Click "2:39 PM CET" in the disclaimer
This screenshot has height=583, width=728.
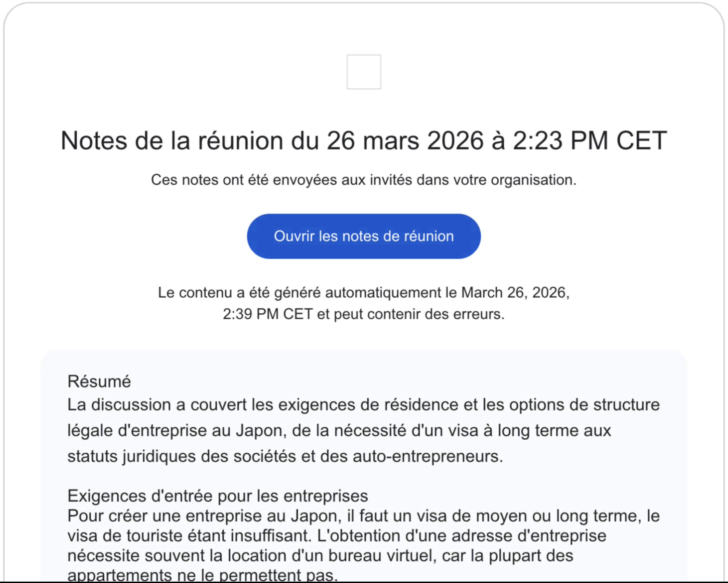268,314
